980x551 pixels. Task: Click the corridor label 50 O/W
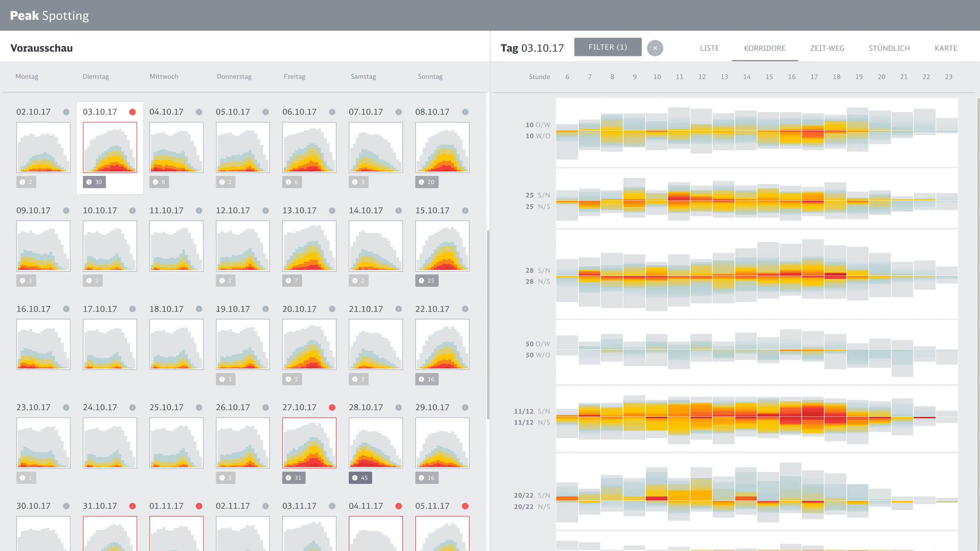pos(538,344)
